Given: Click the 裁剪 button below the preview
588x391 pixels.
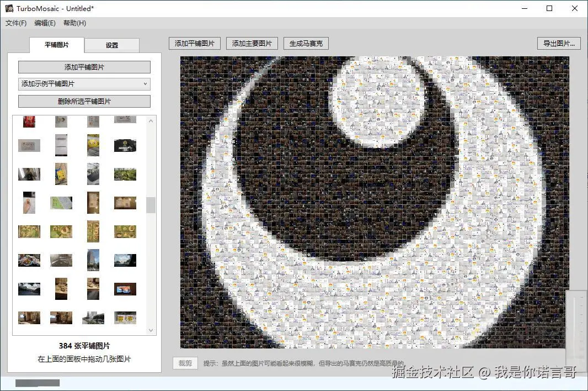Looking at the screenshot, I should (185, 363).
